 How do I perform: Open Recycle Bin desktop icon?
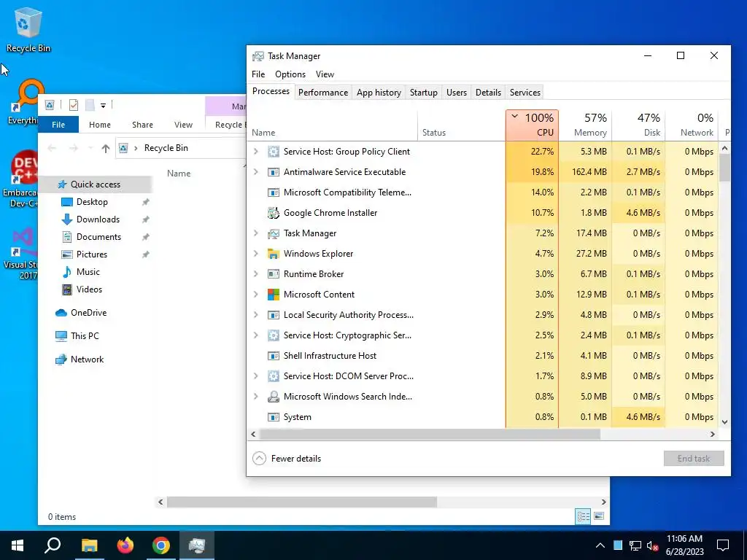28,29
